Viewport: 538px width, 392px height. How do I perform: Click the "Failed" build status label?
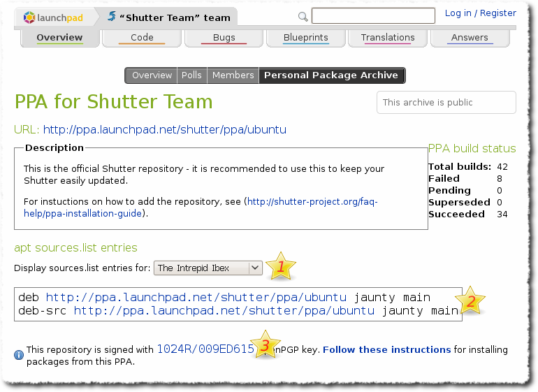click(444, 178)
